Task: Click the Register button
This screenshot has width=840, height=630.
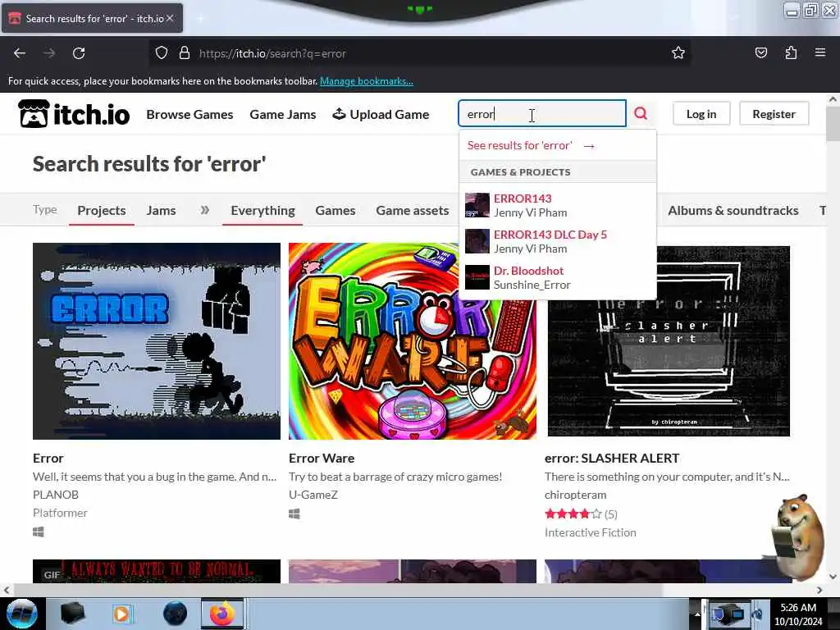Action: (774, 113)
